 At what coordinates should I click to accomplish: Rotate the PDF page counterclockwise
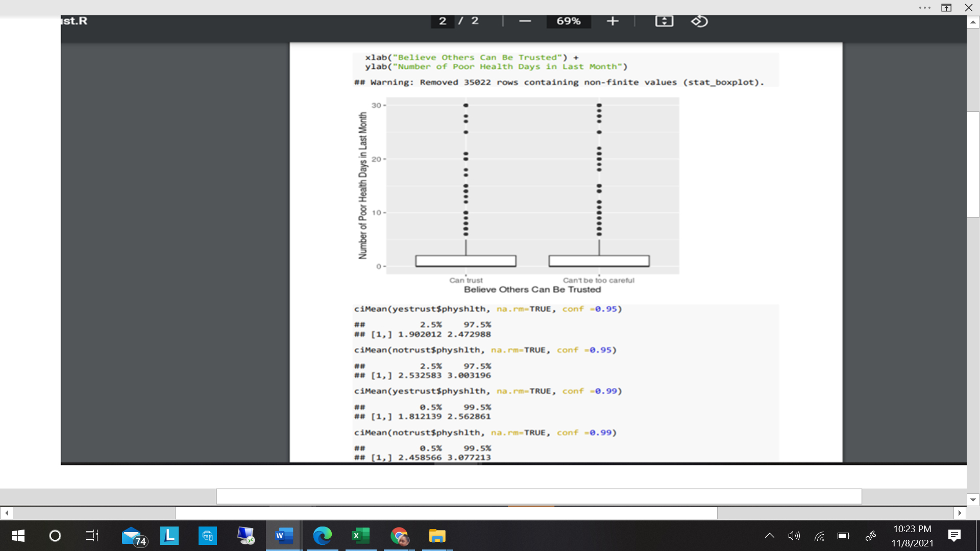699,21
